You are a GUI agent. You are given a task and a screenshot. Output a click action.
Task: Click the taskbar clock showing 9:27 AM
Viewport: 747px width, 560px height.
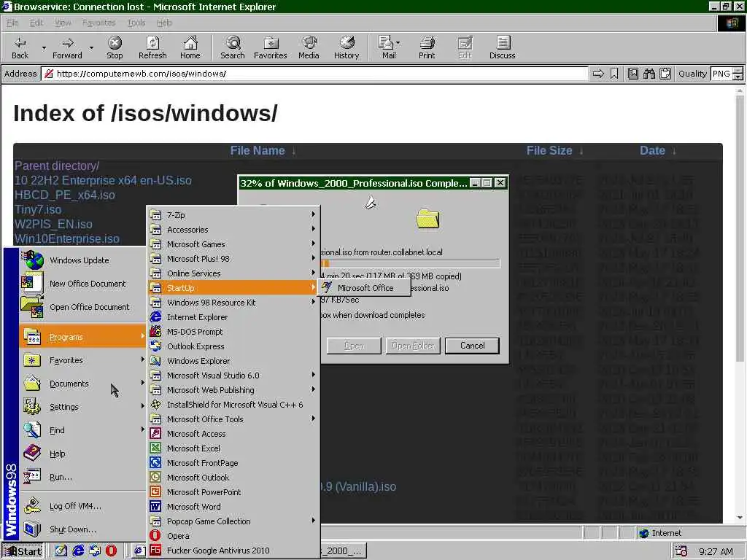[x=716, y=551]
